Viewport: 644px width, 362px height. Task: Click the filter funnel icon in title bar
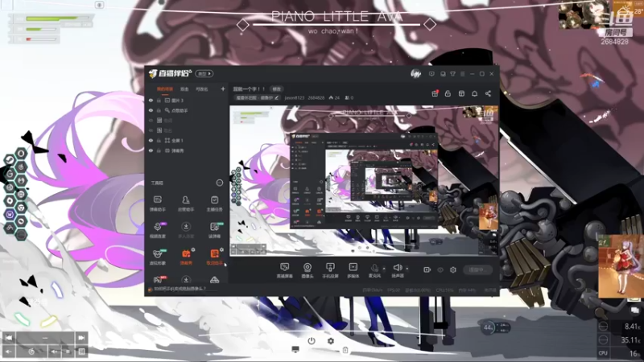point(452,74)
